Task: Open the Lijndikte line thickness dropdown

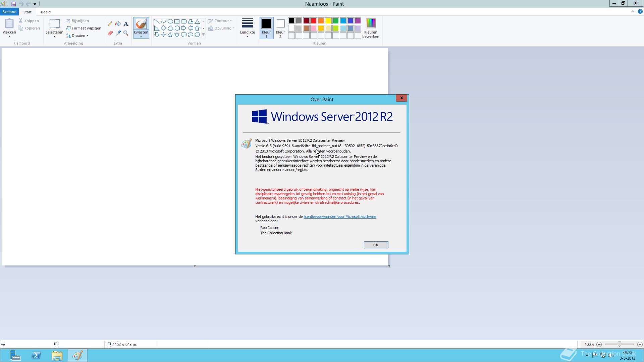Action: [248, 28]
